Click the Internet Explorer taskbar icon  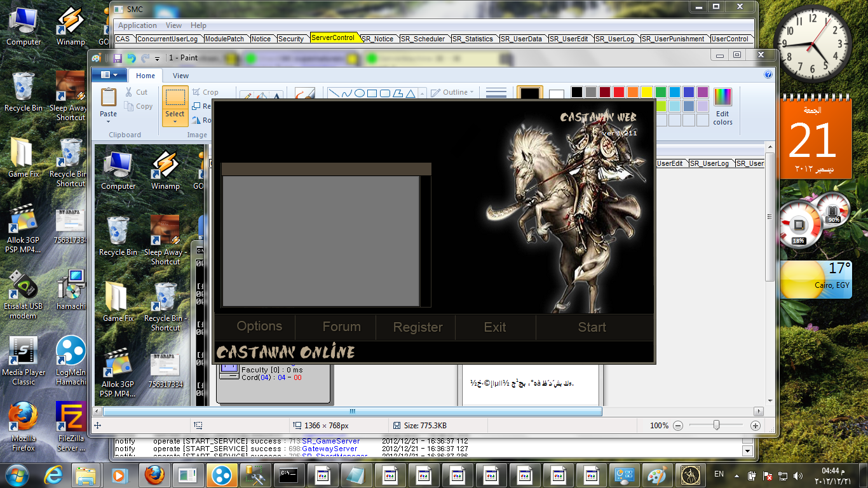pyautogui.click(x=53, y=475)
